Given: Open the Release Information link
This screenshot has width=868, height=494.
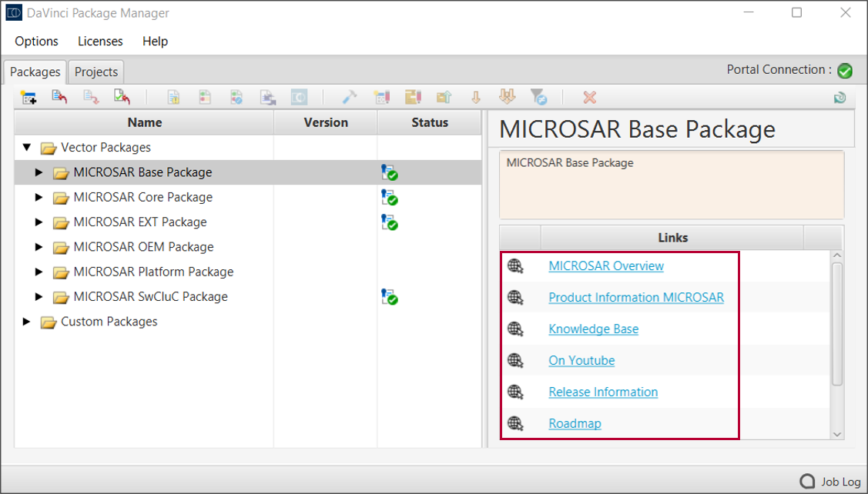Looking at the screenshot, I should click(x=603, y=392).
